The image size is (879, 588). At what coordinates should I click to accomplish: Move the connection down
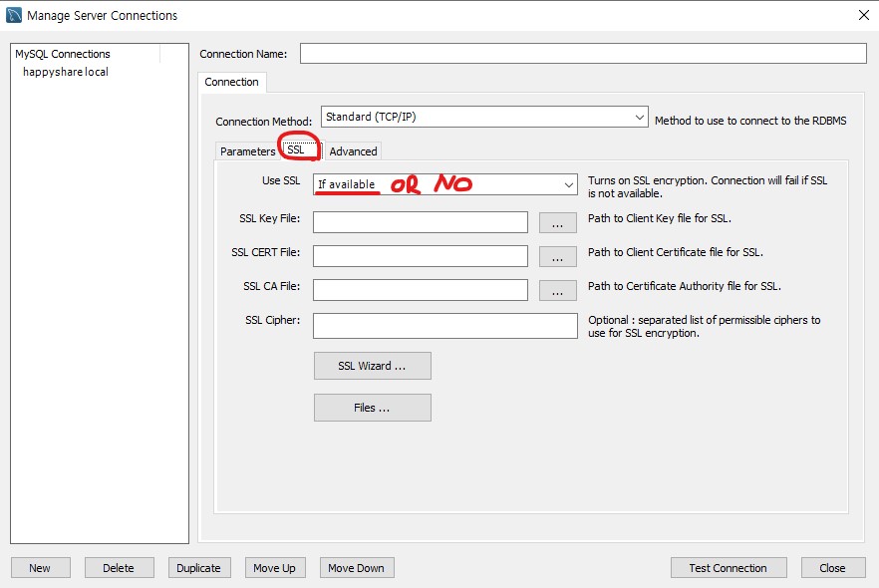[x=357, y=568]
